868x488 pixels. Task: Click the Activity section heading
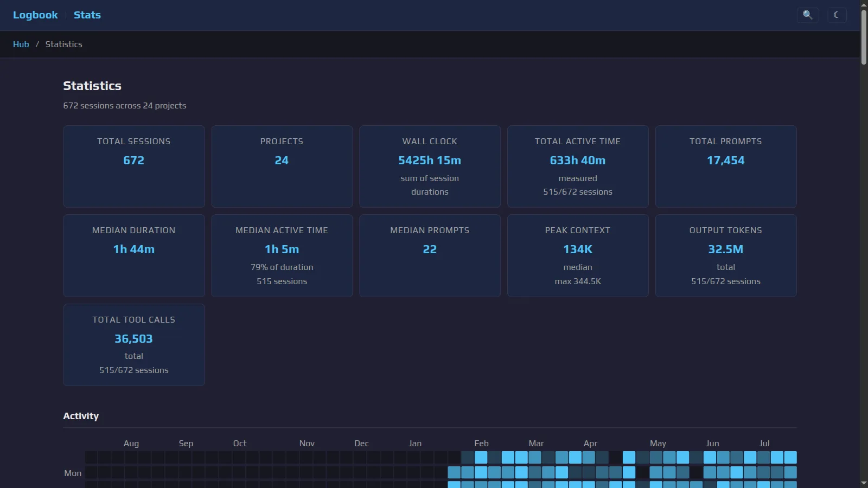coord(81,416)
